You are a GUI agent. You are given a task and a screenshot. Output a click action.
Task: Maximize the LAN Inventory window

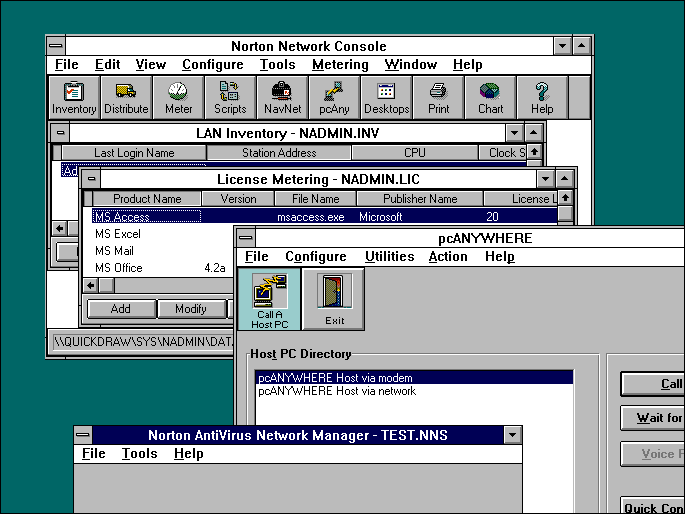[533, 132]
